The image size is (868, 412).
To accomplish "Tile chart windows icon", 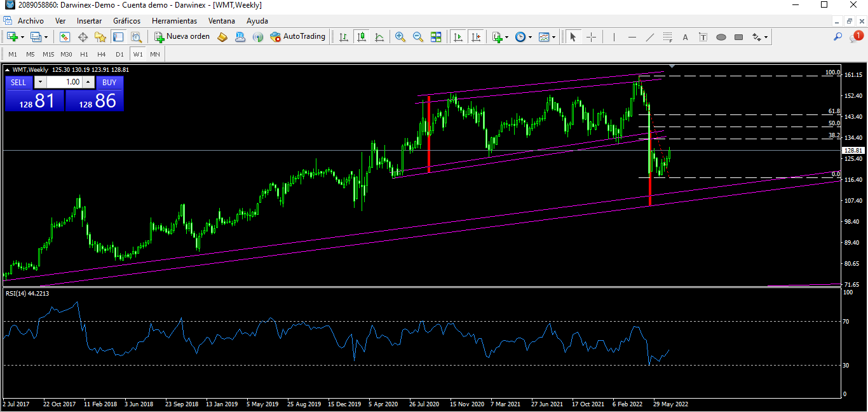I will (x=436, y=37).
